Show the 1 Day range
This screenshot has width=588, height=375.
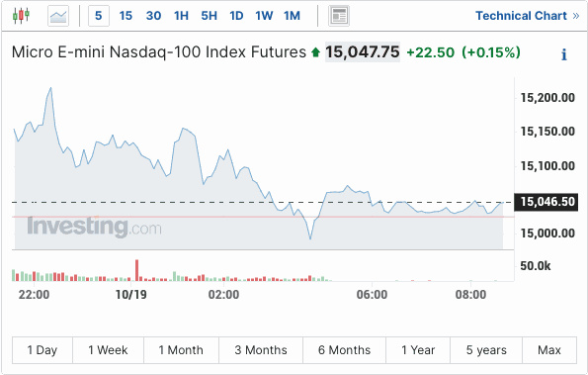(42, 350)
